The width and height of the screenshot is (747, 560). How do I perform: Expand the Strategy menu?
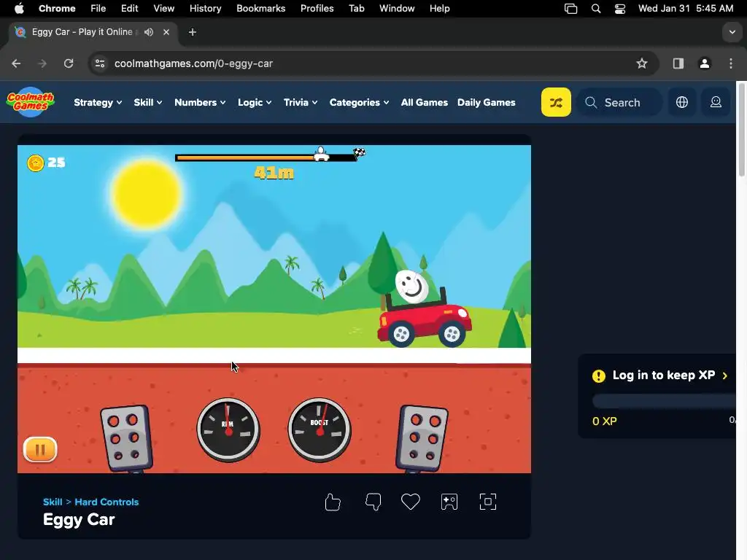[x=98, y=102]
